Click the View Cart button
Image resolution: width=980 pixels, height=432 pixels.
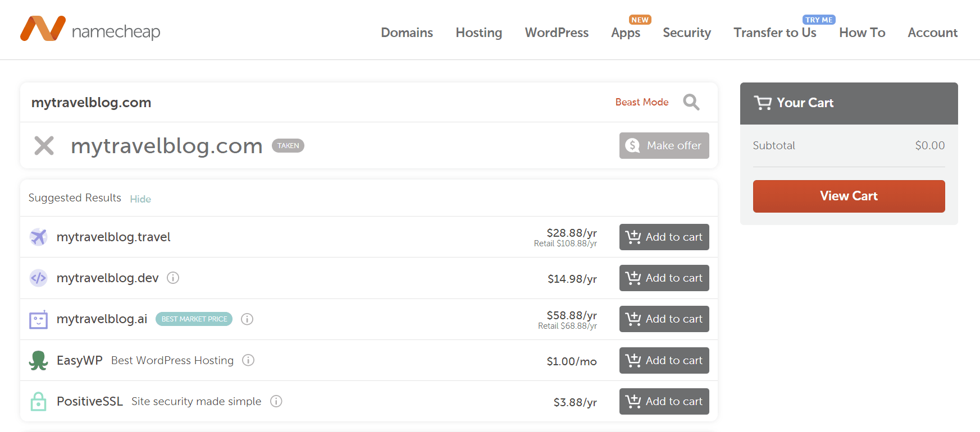(849, 196)
